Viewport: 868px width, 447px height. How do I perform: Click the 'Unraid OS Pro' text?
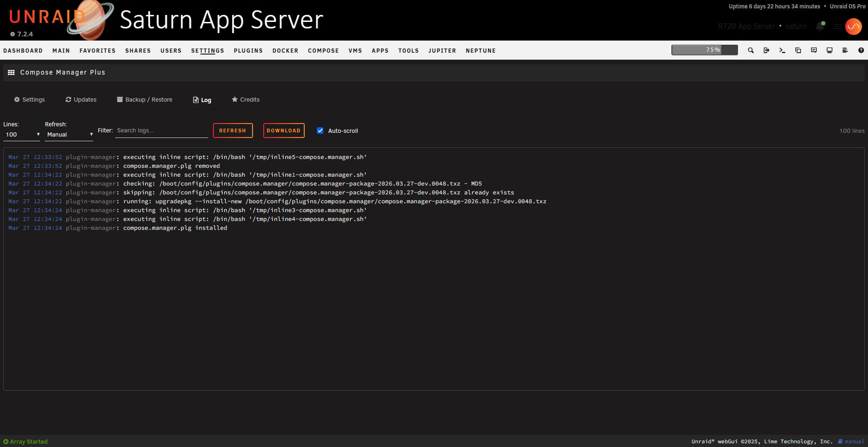point(847,7)
